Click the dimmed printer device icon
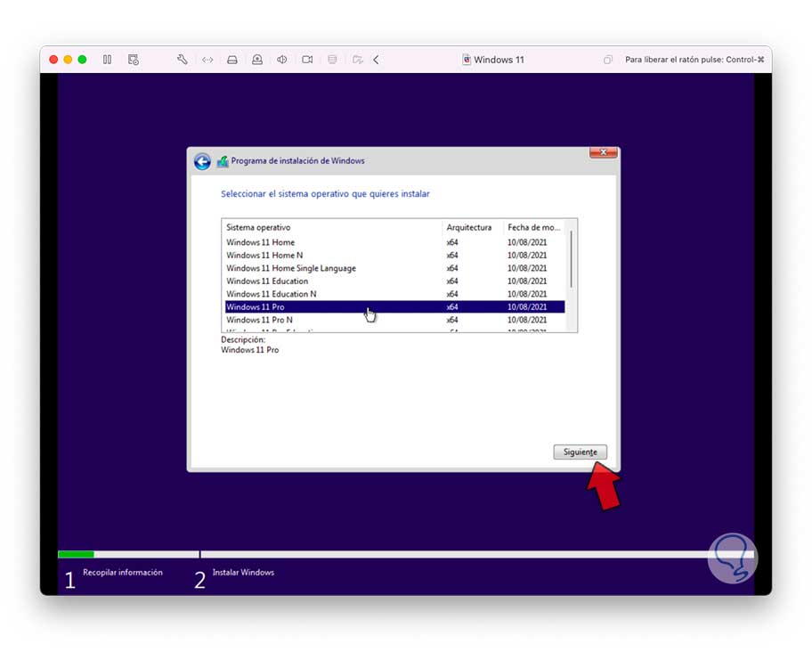Screen dimensions: 812x668 [332, 60]
